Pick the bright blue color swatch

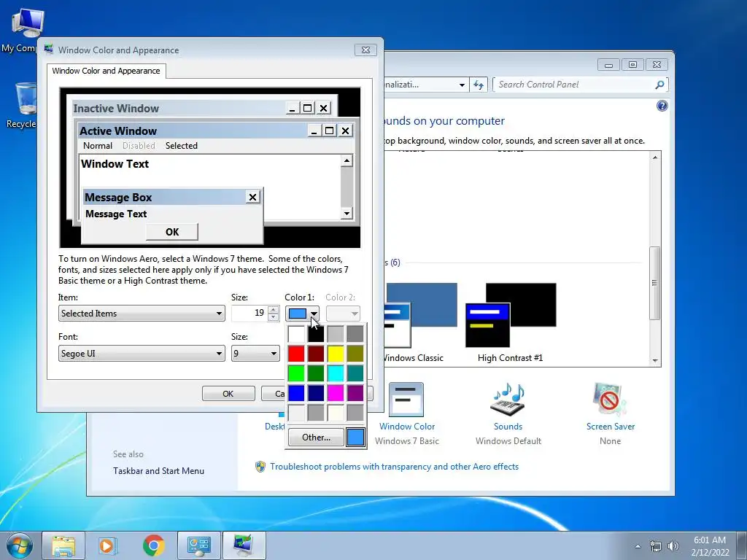pos(296,393)
